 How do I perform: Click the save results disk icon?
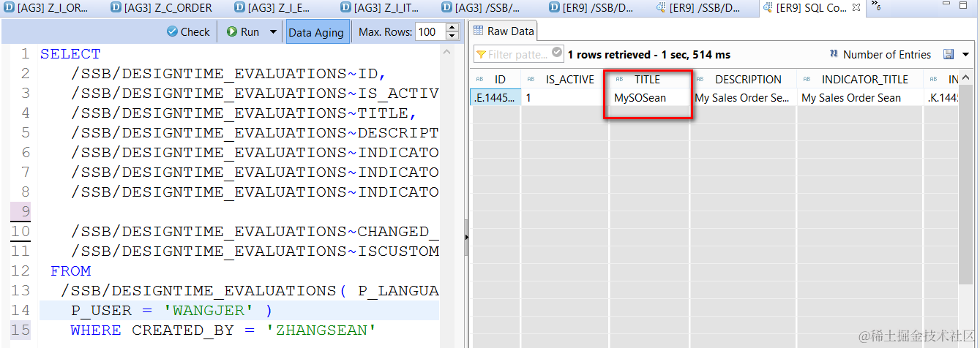(949, 54)
